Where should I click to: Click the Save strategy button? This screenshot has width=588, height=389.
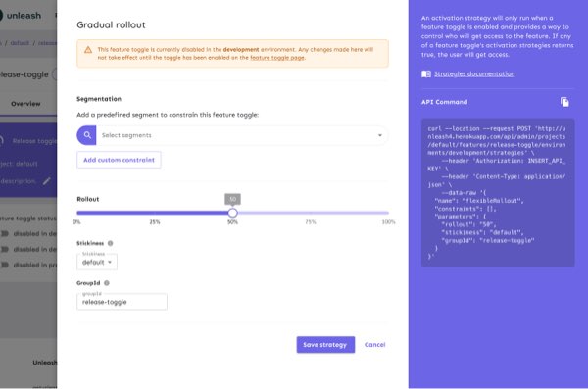pyautogui.click(x=325, y=344)
